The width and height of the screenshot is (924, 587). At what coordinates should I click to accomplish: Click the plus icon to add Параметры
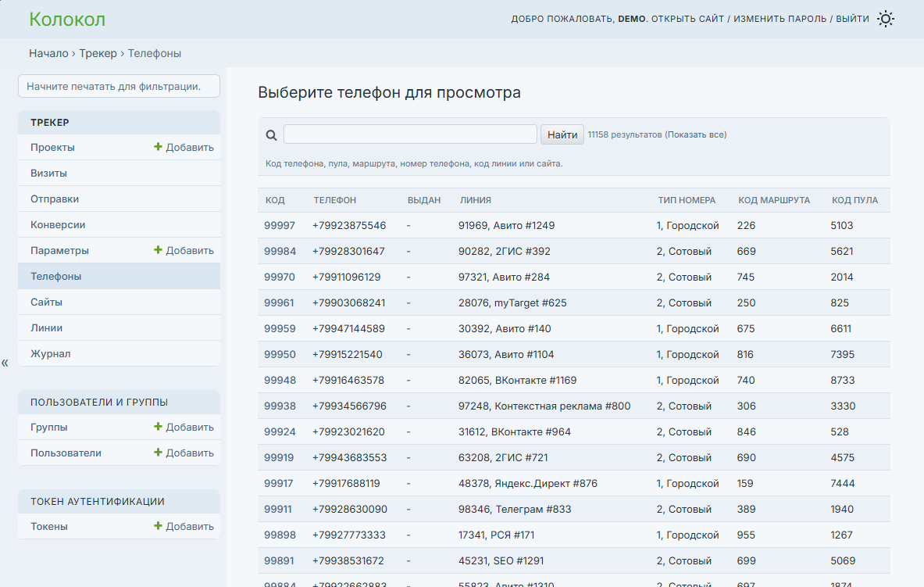click(x=157, y=250)
